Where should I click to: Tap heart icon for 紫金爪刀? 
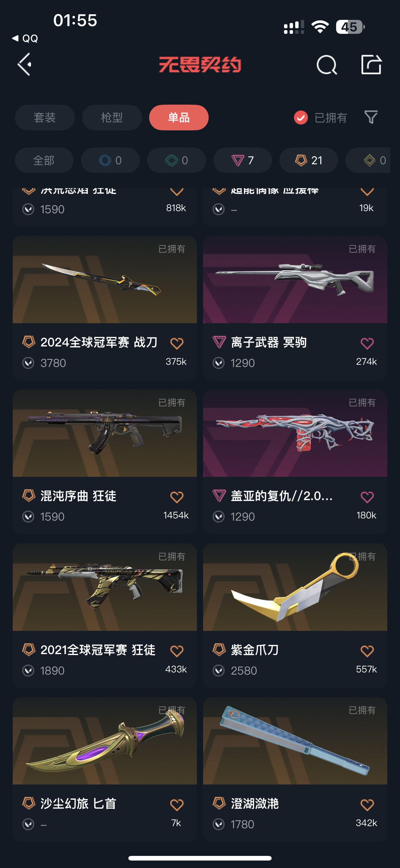(x=367, y=651)
